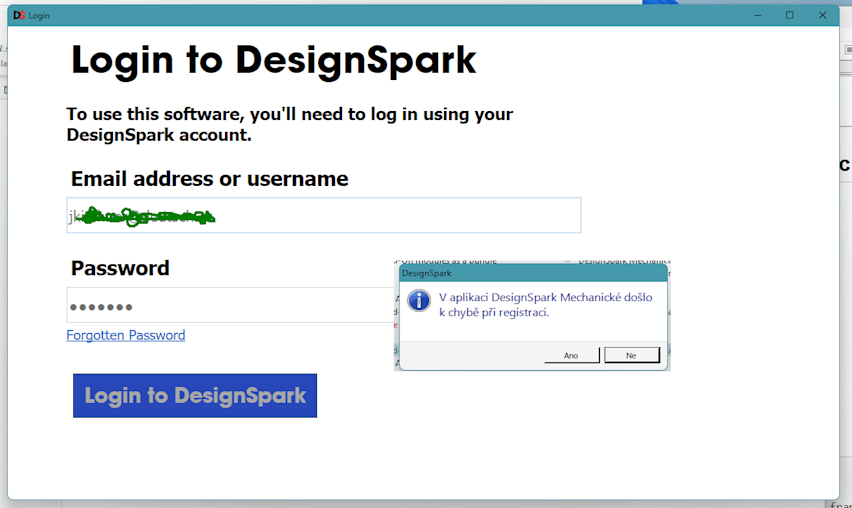Click the Login to DesignSpark button
This screenshot has height=508, width=852.
point(195,396)
